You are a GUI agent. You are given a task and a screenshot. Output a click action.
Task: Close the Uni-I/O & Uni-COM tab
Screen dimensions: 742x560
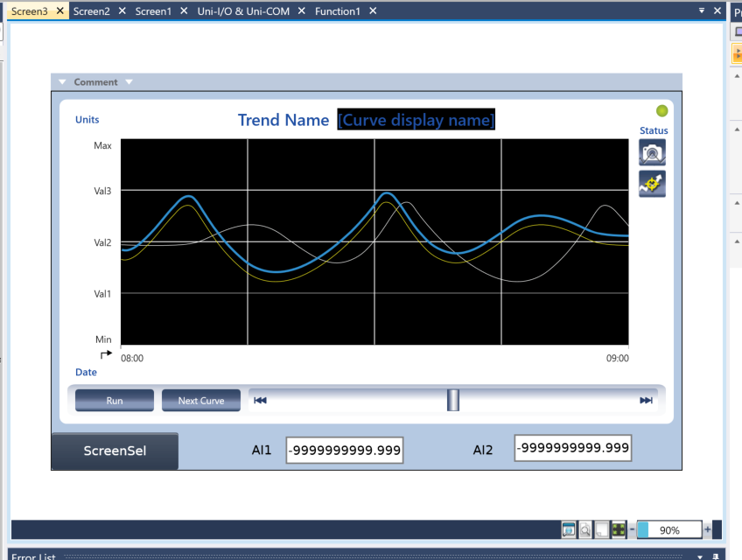coord(301,10)
